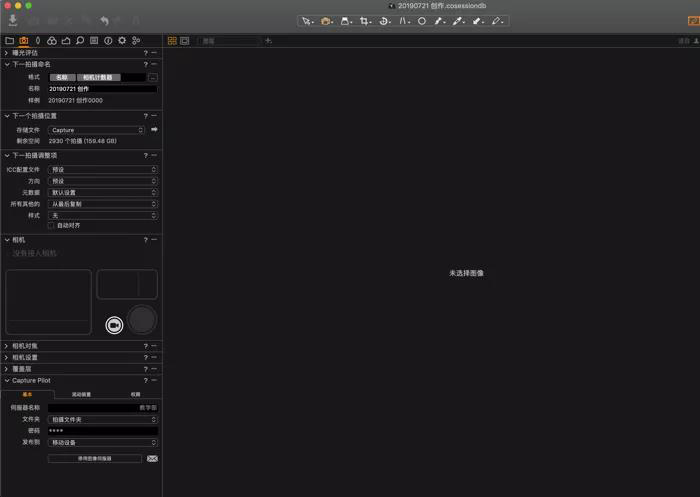Expand the 相机对焦 panel

6,346
